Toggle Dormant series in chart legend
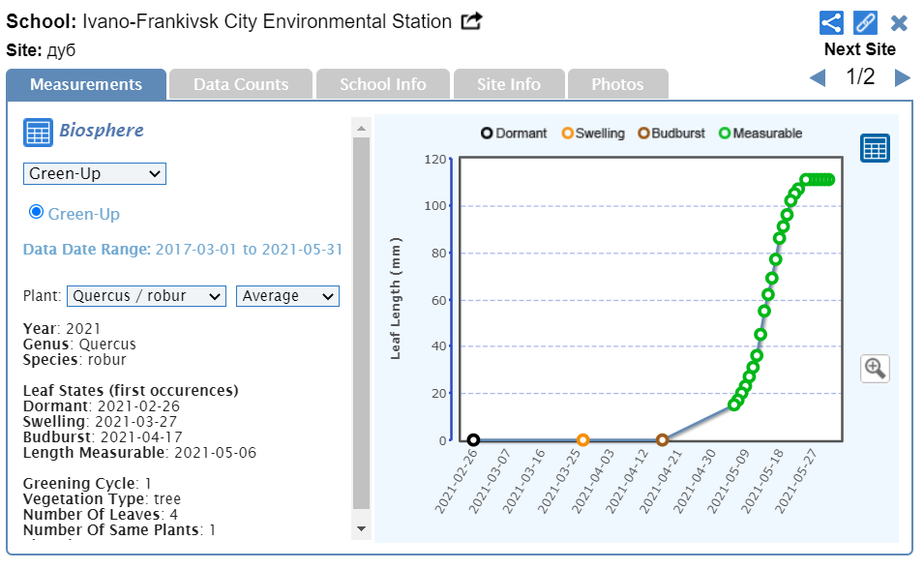This screenshot has height=570, width=924. click(514, 134)
